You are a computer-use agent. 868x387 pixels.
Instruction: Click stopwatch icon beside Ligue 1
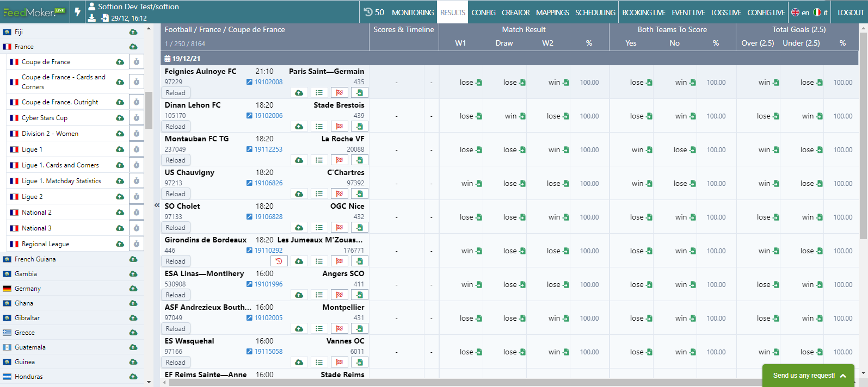point(137,149)
